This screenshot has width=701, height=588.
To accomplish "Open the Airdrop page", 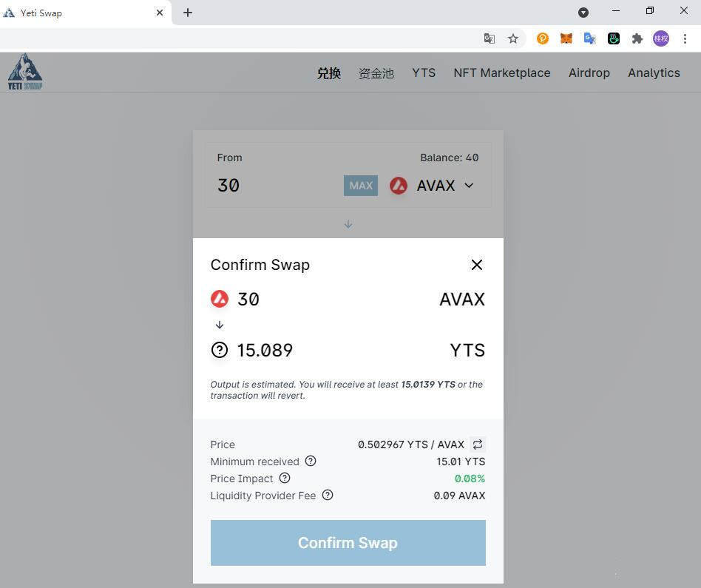I will (589, 73).
